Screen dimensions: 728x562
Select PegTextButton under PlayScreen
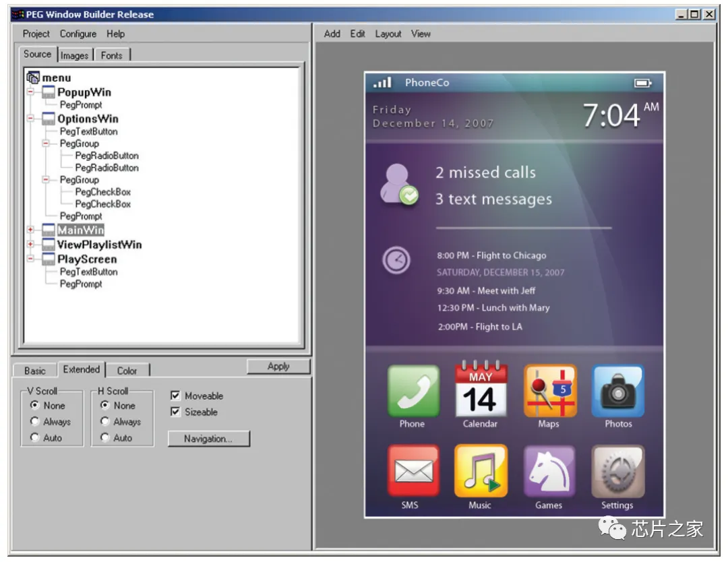88,272
